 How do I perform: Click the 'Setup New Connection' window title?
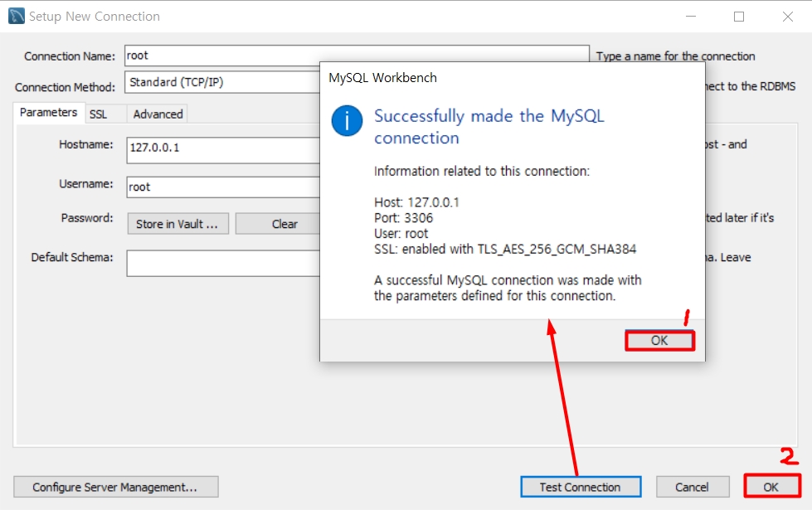pyautogui.click(x=95, y=16)
